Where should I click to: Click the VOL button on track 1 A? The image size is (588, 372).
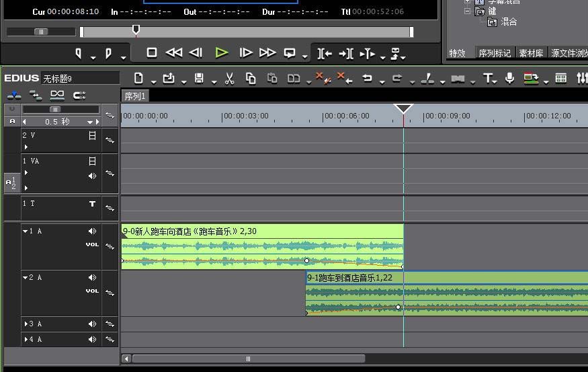(92, 245)
